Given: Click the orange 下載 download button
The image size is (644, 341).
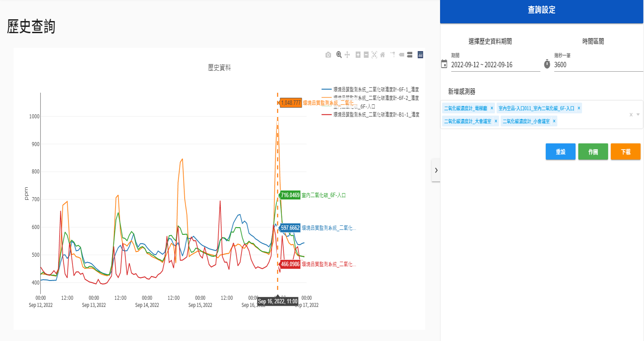Looking at the screenshot, I should (626, 151).
